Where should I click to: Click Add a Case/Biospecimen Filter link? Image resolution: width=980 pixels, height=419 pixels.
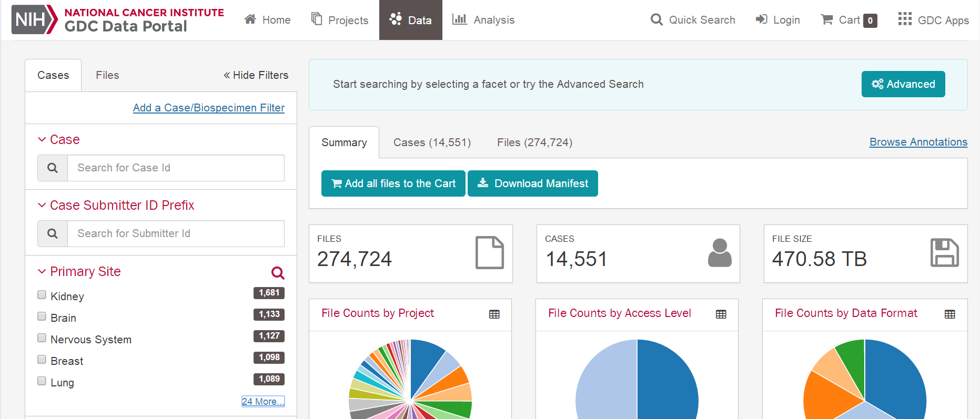tap(209, 108)
